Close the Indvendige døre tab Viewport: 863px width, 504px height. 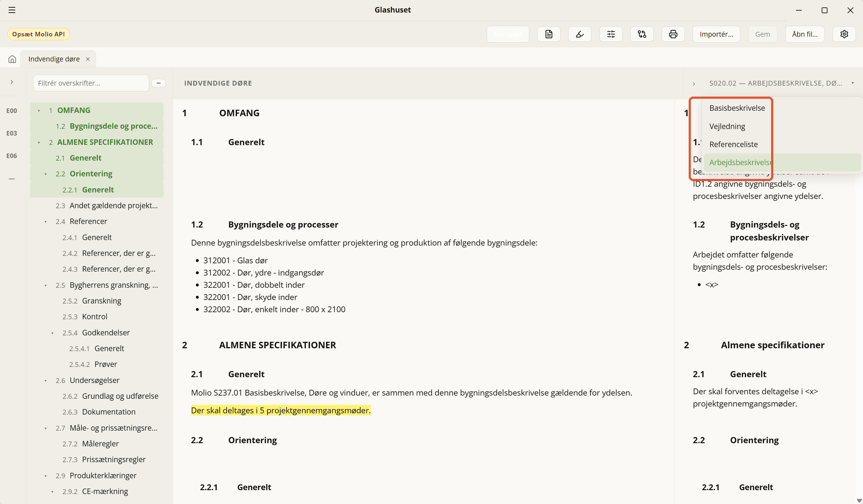[88, 59]
